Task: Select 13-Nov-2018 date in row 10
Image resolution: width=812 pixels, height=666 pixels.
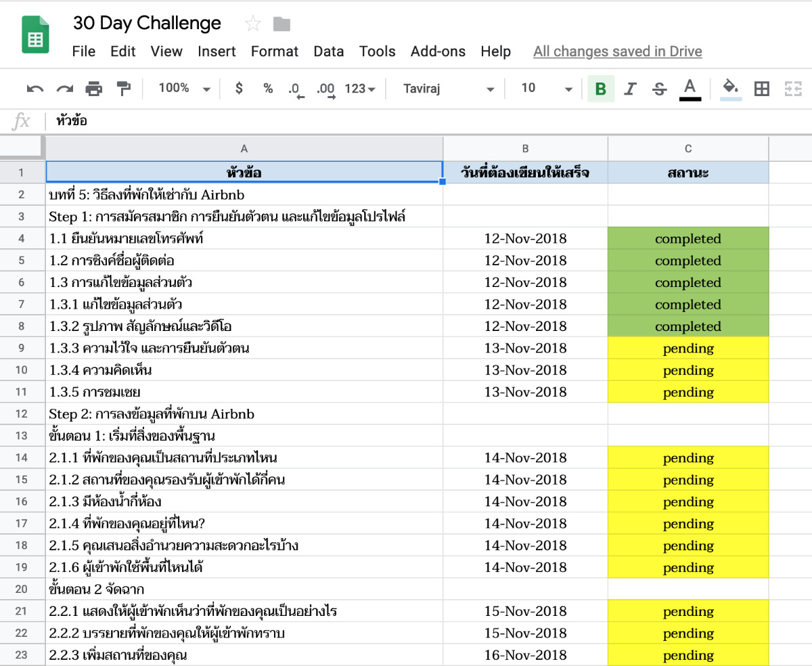Action: [525, 370]
